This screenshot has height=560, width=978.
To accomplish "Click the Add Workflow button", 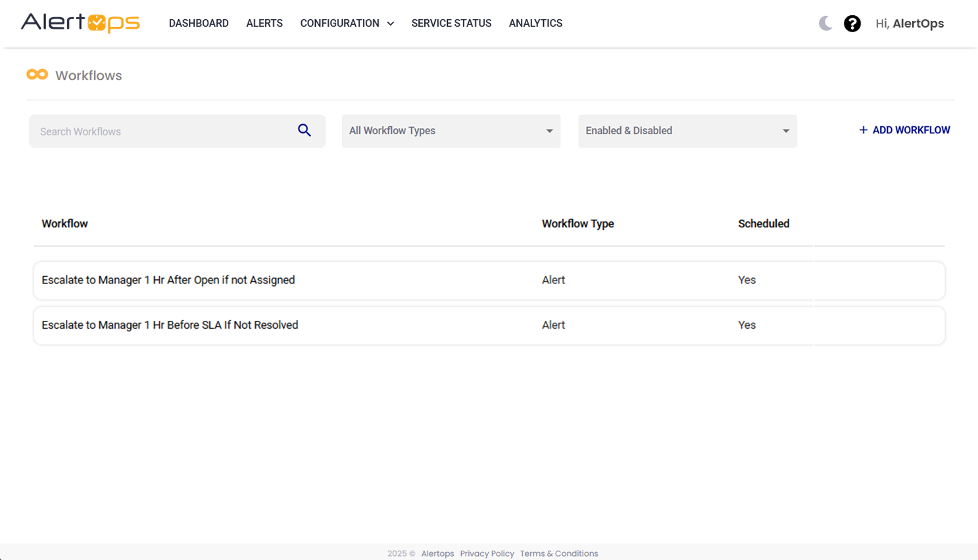I will pyautogui.click(x=910, y=130).
